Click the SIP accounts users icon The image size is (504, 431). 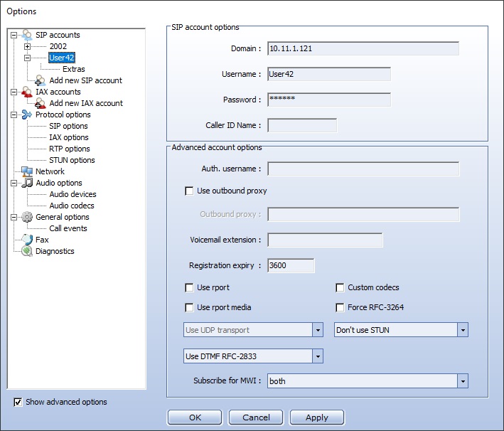27,35
